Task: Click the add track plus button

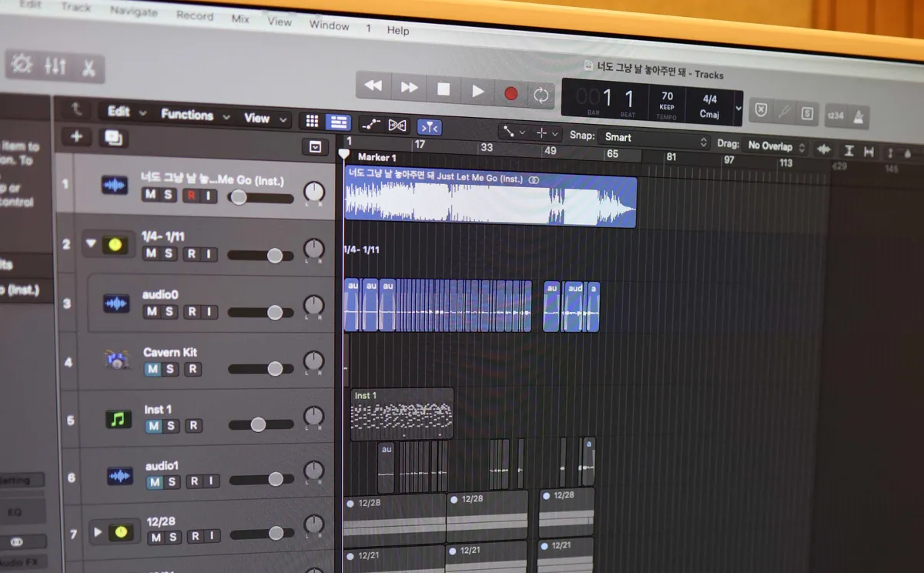Action: [x=76, y=137]
